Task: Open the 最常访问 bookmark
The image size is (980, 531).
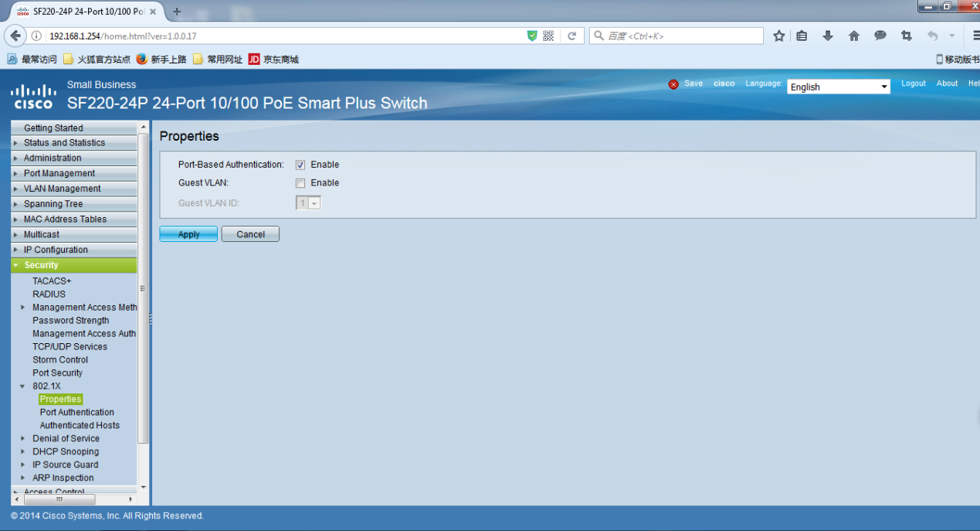Action: click(32, 60)
